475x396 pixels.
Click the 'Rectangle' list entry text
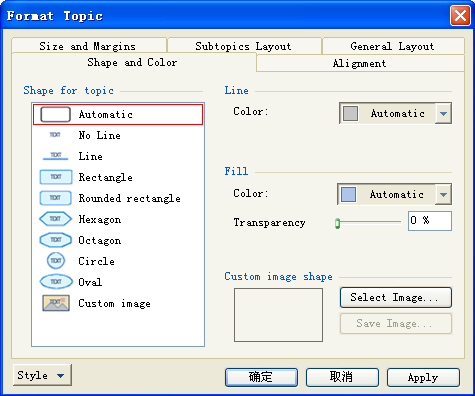coord(105,177)
